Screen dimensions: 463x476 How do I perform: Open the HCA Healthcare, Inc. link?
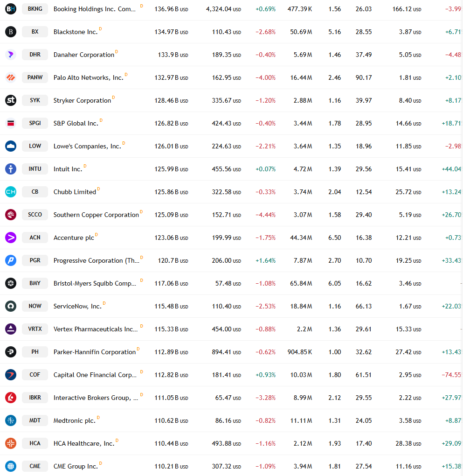coord(84,443)
